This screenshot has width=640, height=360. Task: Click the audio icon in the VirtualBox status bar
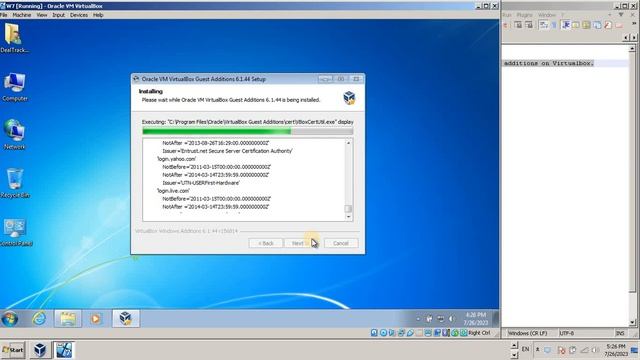click(392, 333)
